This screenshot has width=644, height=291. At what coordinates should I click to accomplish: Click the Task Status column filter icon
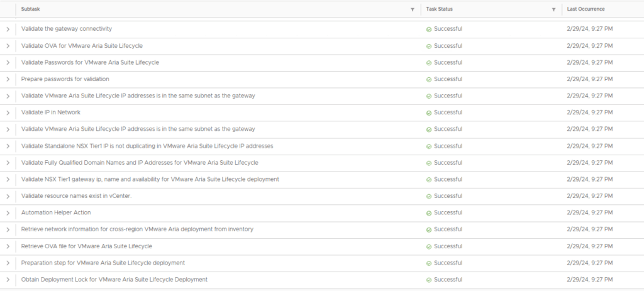pyautogui.click(x=553, y=9)
